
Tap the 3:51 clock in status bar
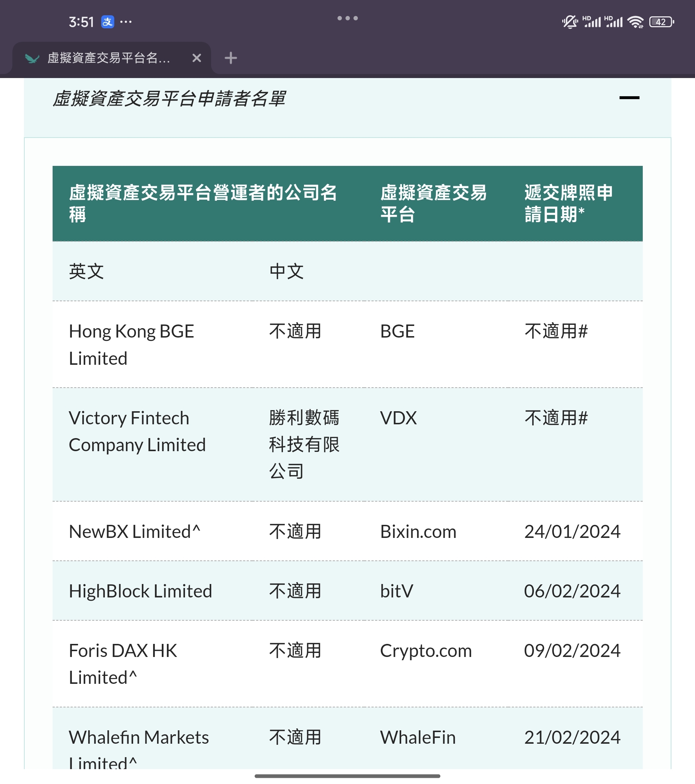point(81,22)
